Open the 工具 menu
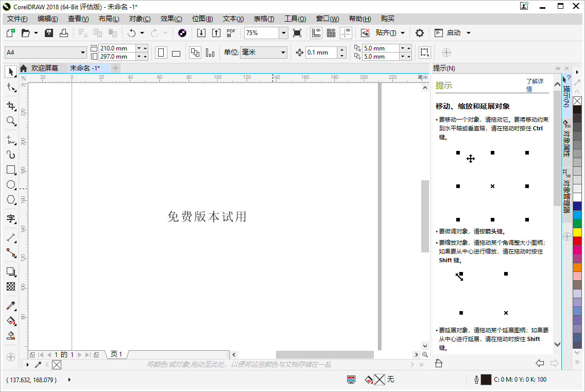The height and width of the screenshot is (392, 585). point(295,19)
